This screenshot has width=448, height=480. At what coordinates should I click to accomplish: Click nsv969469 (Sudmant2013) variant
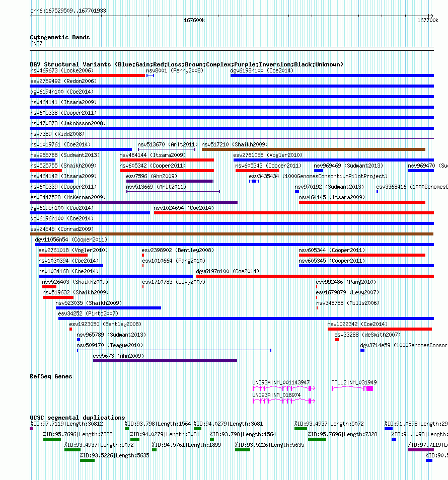pos(319,171)
